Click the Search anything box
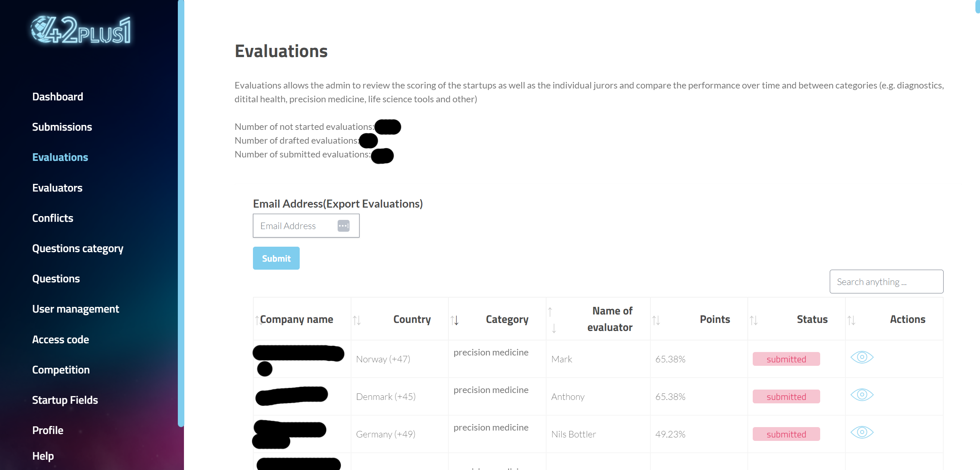This screenshot has width=980, height=470. click(x=886, y=282)
